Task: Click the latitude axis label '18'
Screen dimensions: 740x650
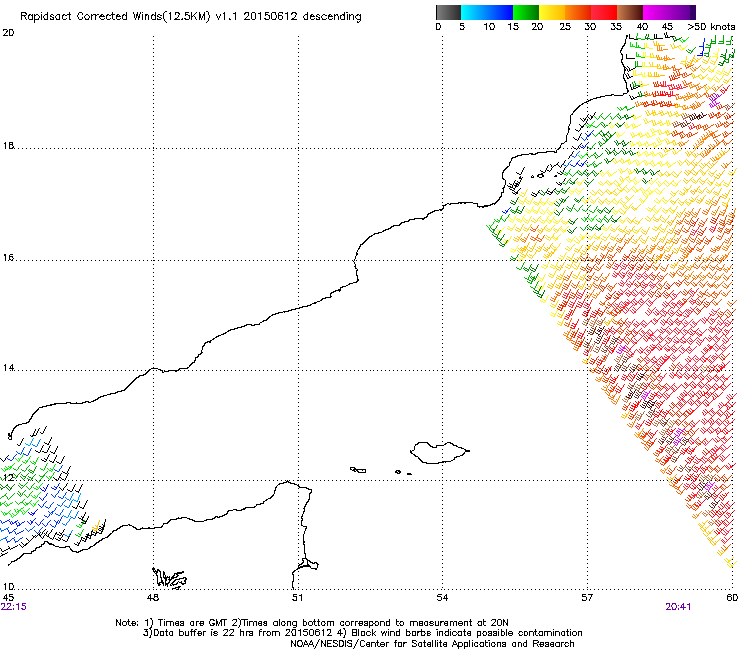Action: [8, 146]
